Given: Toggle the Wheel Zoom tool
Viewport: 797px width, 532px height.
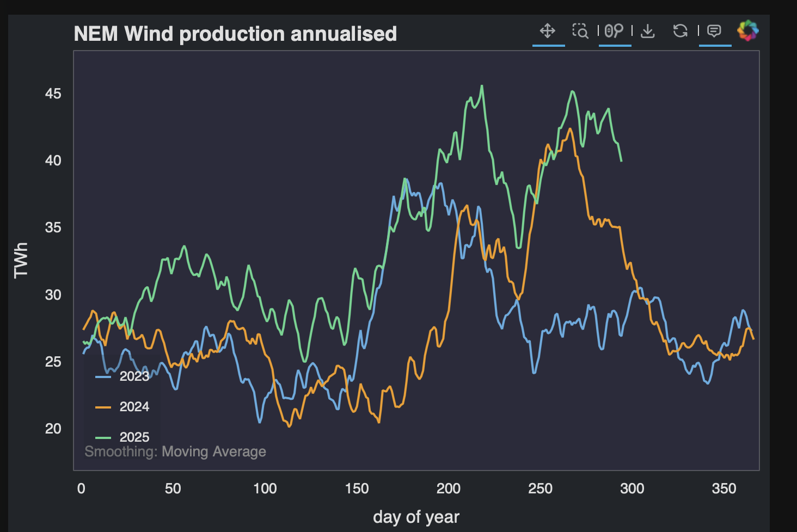Looking at the screenshot, I should pyautogui.click(x=614, y=31).
